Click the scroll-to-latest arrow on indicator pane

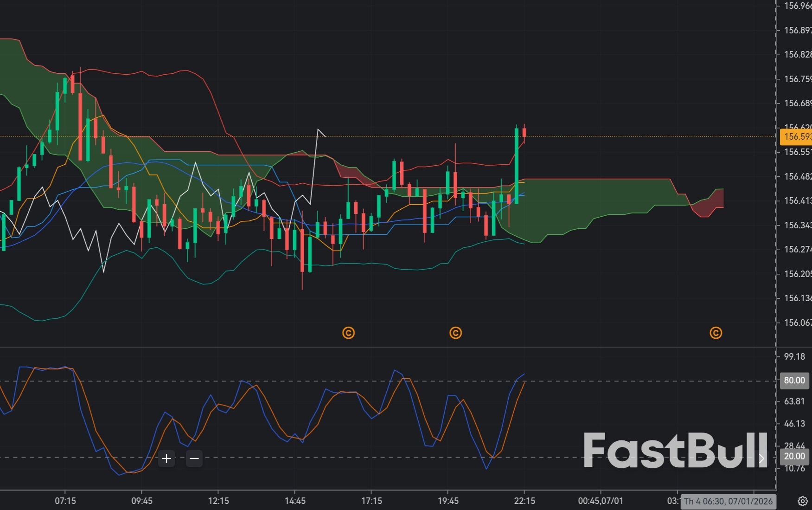(761, 458)
